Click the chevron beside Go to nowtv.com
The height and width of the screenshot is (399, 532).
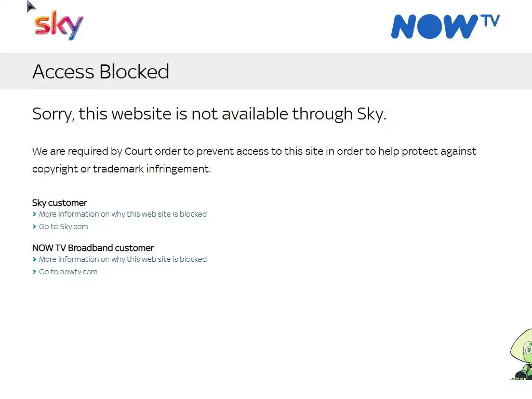tap(34, 272)
